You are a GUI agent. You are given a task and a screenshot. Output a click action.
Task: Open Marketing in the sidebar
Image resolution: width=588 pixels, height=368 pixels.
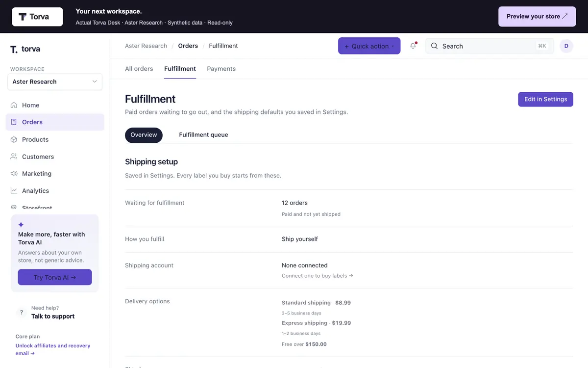[55, 174]
